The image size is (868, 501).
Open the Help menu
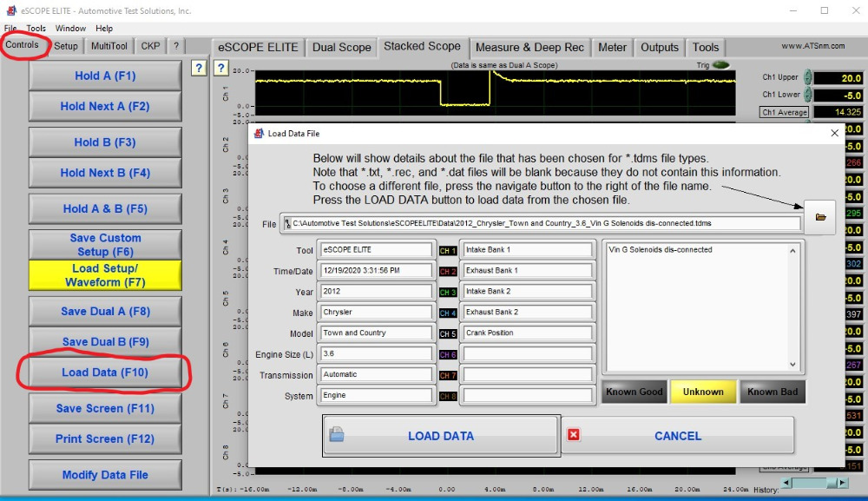pyautogui.click(x=103, y=29)
